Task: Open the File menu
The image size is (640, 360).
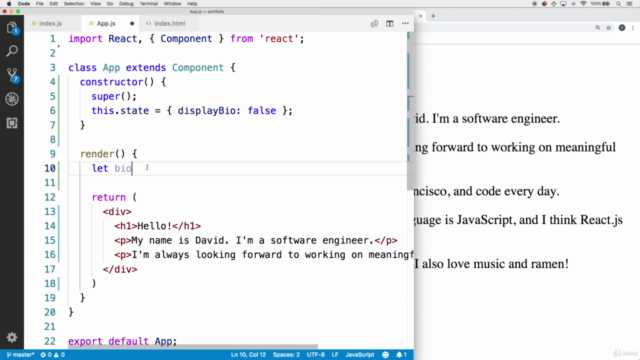Action: (x=40, y=4)
